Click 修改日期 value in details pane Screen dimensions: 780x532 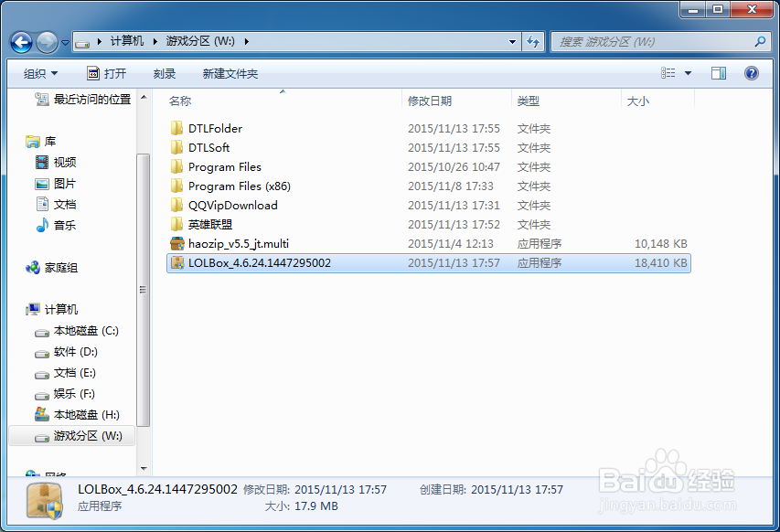click(x=340, y=490)
